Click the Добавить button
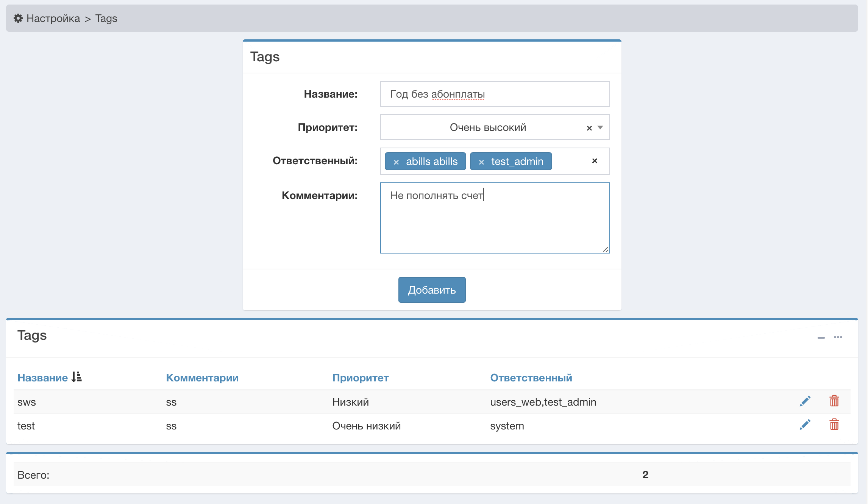 [x=432, y=290]
